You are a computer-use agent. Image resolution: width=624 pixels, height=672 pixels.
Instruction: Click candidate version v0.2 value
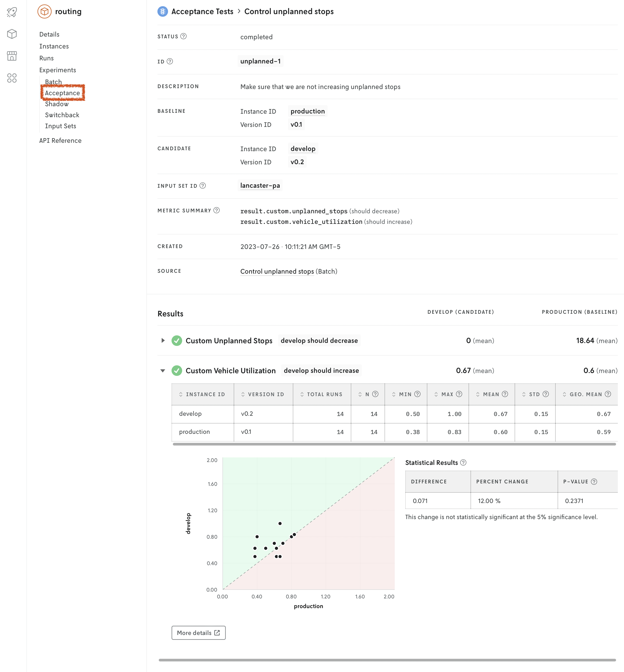297,162
